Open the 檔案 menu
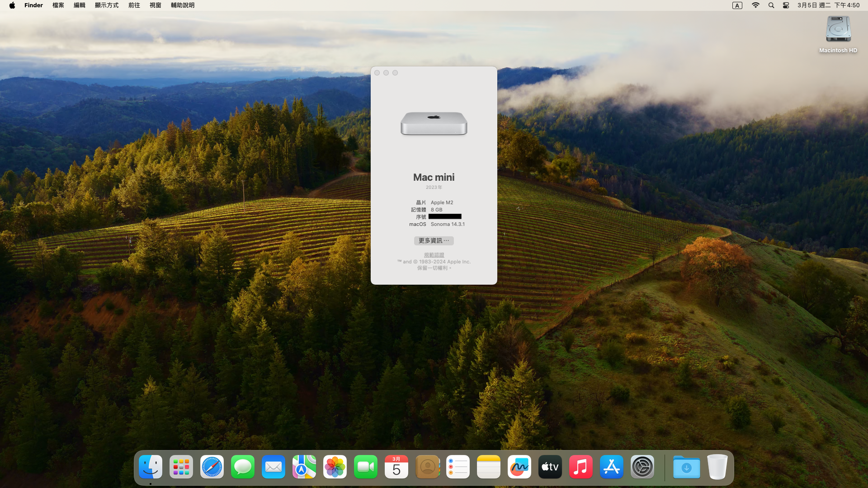 [58, 5]
